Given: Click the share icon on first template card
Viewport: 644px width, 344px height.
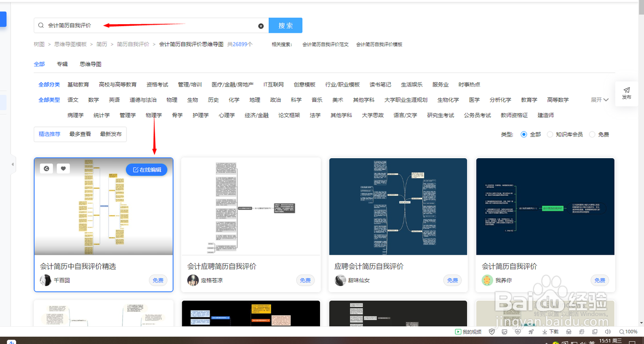Looking at the screenshot, I should [46, 168].
